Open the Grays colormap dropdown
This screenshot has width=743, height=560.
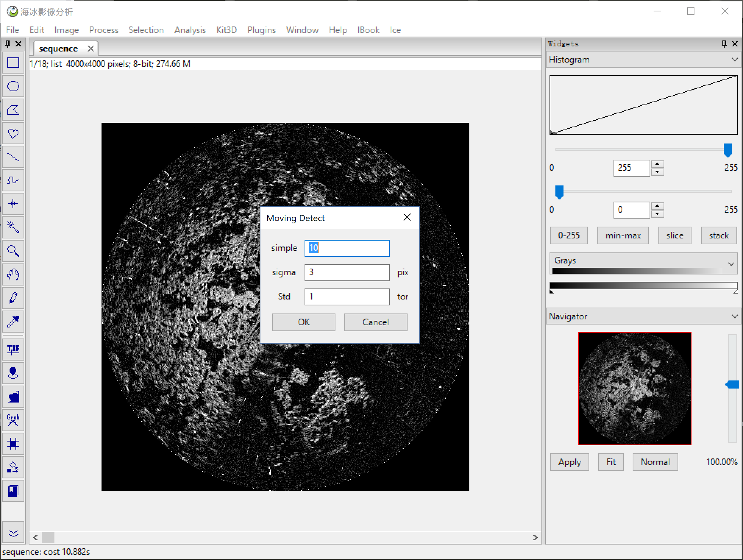(x=731, y=264)
